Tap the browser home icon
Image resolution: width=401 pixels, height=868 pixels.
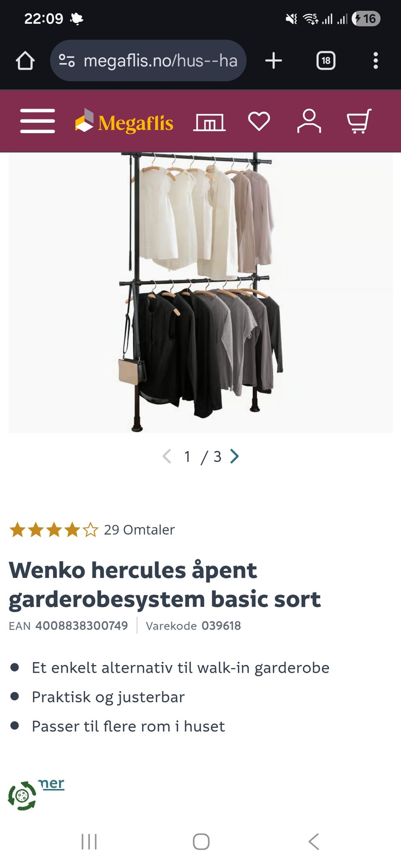point(25,61)
